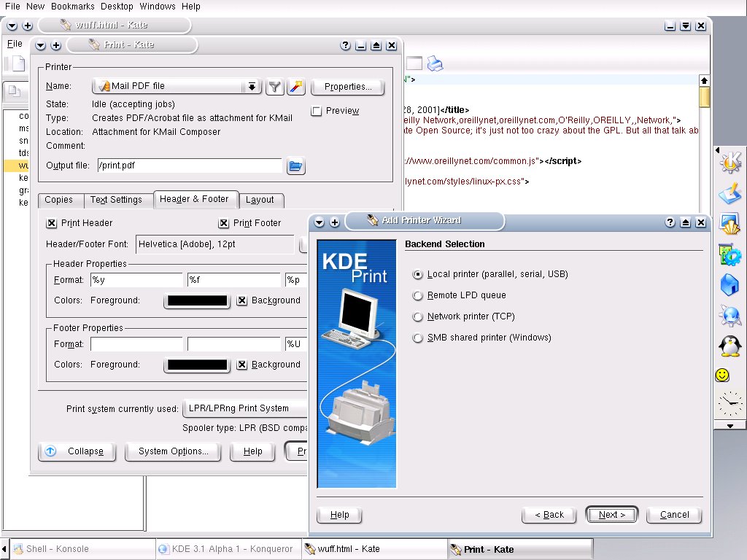The image size is (747, 560).
Task: Switch to the Copies tab
Action: (x=58, y=200)
